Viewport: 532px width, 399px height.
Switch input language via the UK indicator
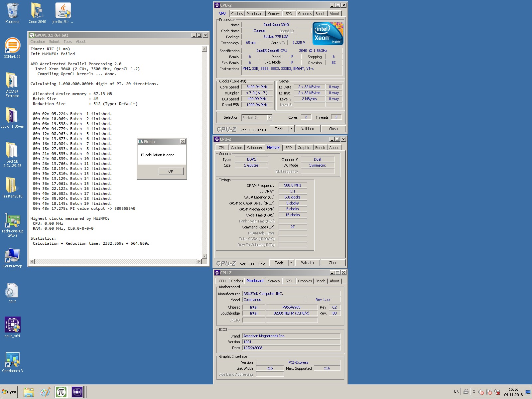[456, 391]
